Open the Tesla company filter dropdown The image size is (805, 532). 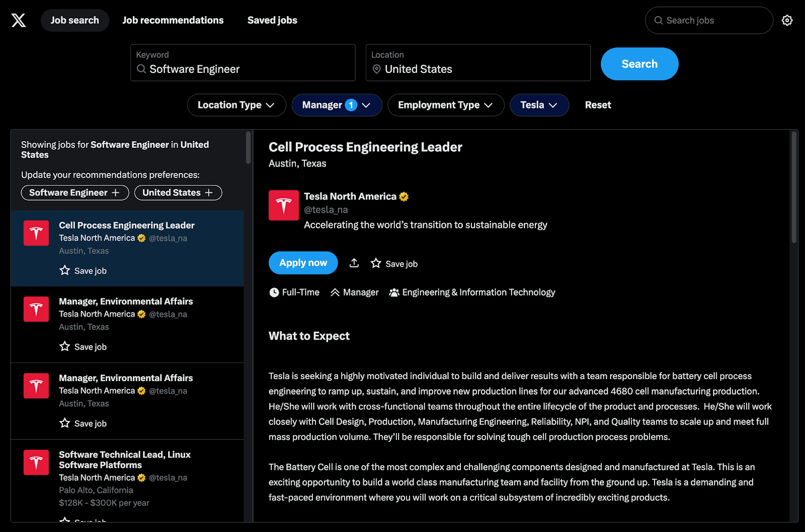pos(539,105)
